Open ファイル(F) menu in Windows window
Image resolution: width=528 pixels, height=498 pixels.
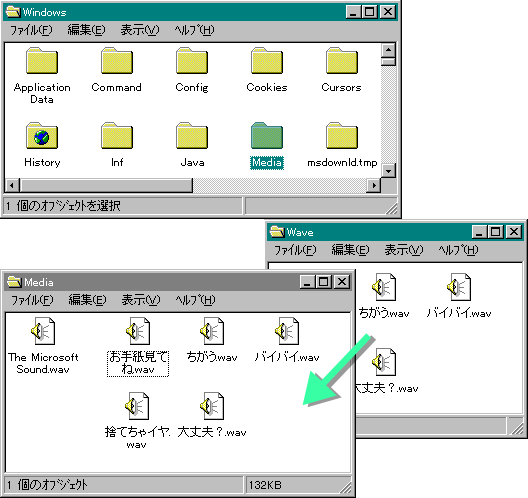pyautogui.click(x=31, y=30)
